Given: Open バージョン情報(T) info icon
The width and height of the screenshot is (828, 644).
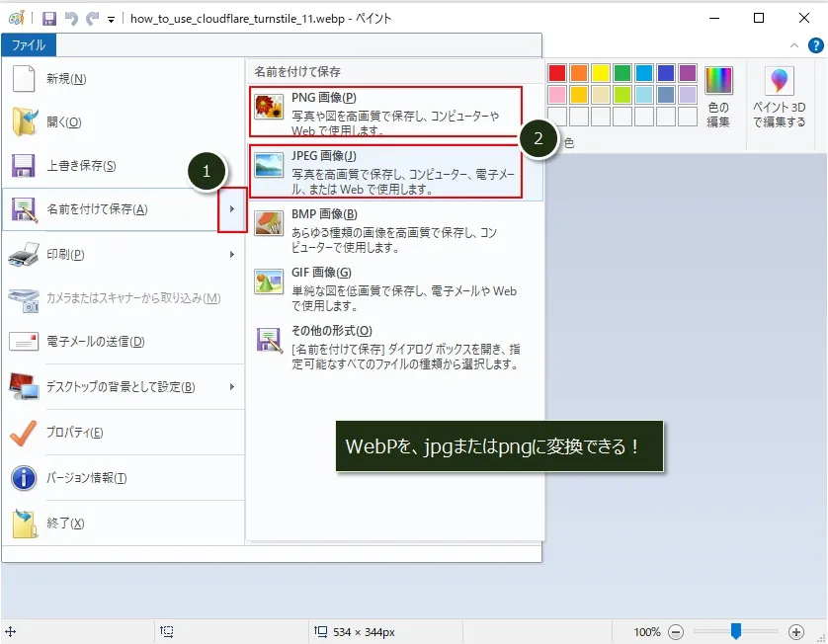Looking at the screenshot, I should (24, 478).
